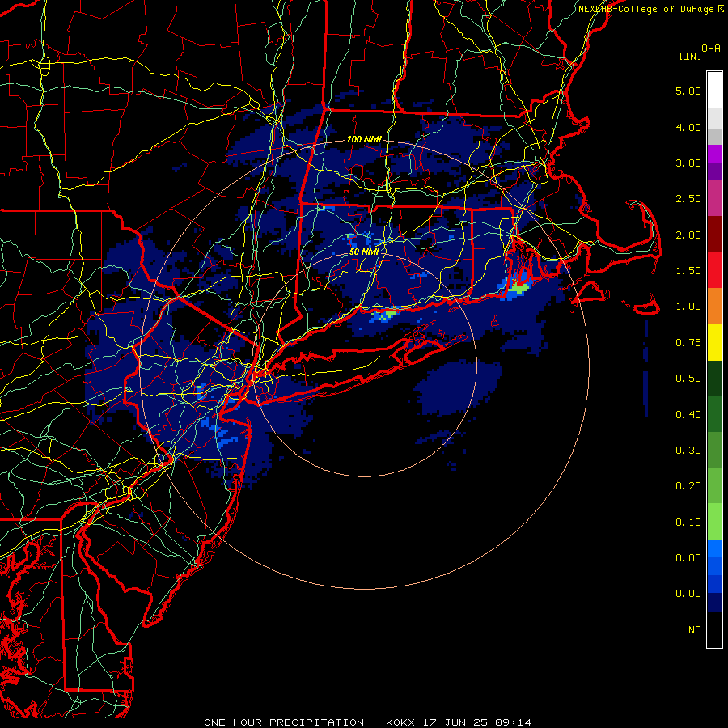Pick the white top swatch in the scale
This screenshot has height=728, width=728.
click(x=714, y=90)
